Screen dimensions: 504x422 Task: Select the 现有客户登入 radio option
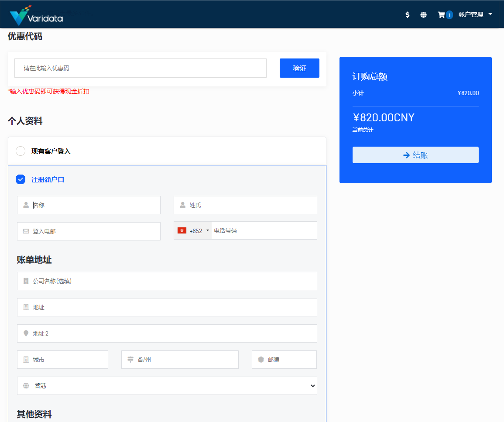(21, 151)
